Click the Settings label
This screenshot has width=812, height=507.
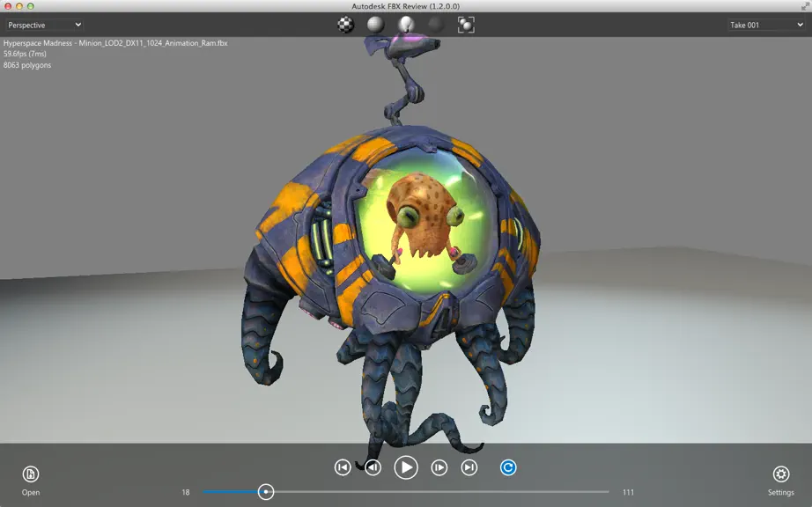coord(781,493)
